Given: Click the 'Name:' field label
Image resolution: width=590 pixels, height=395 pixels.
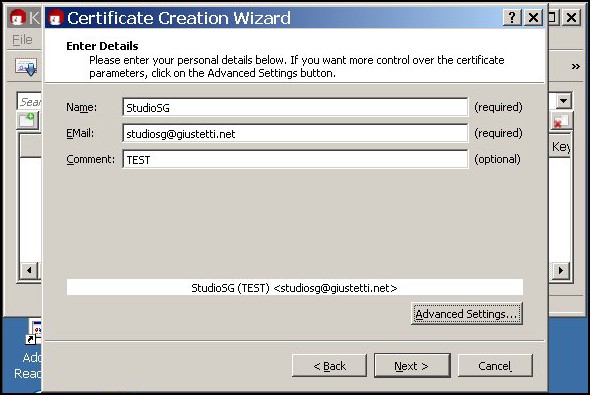Looking at the screenshot, I should pyautogui.click(x=82, y=107).
